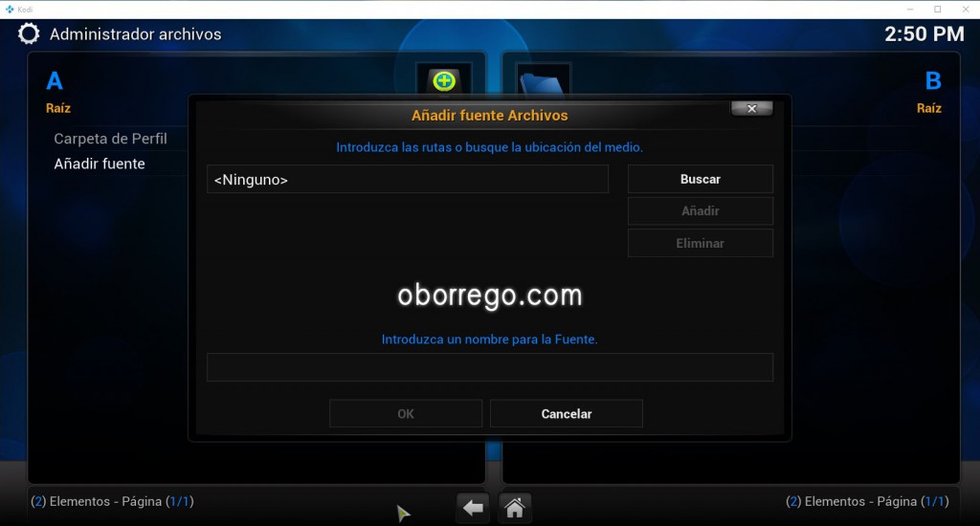Click the settings gear icon beside Administrador archivos
The width and height of the screenshot is (980, 526).
pos(30,34)
